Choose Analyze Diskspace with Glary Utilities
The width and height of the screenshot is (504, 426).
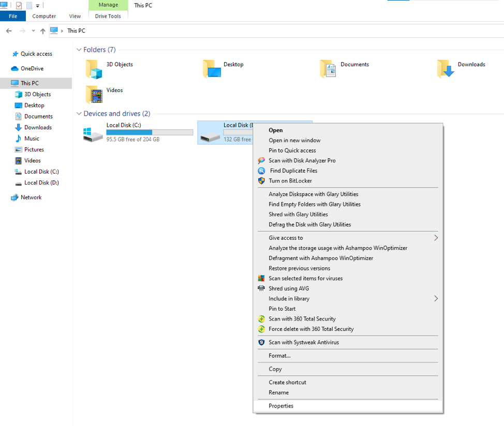348,194
